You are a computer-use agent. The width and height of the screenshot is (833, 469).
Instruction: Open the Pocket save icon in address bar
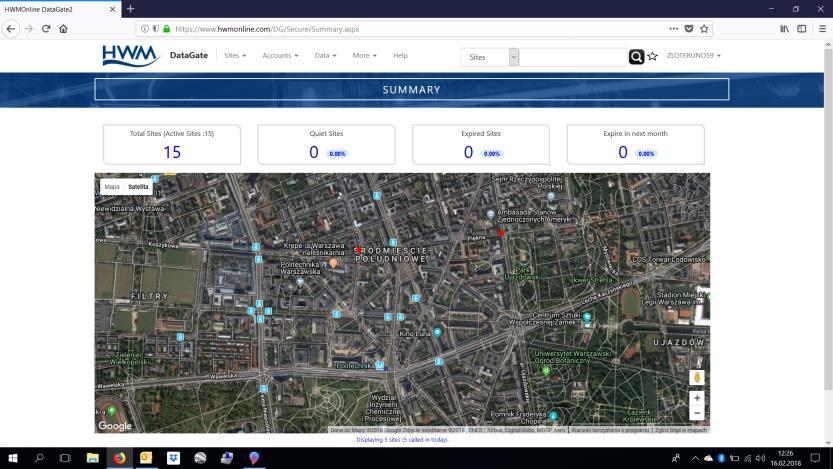click(688, 29)
